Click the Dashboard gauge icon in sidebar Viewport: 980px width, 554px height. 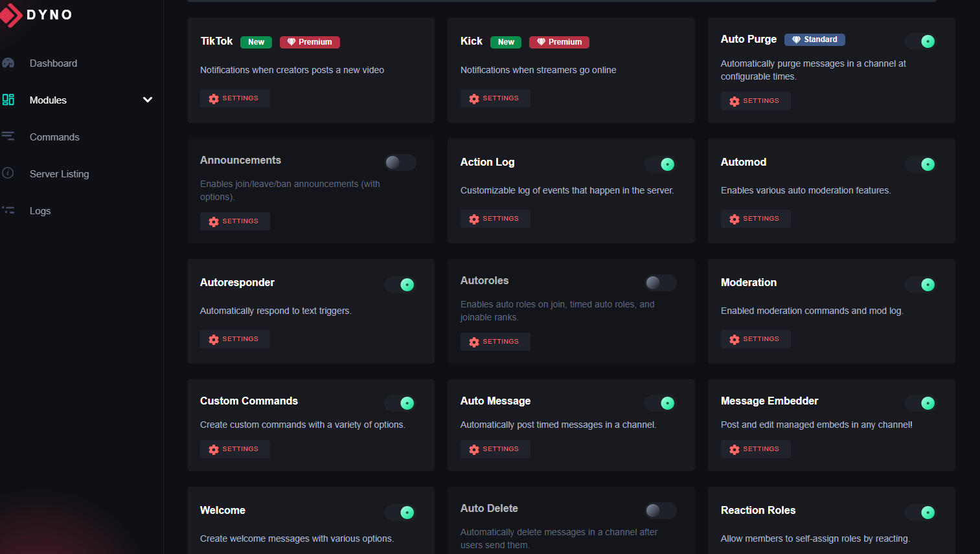tap(8, 63)
